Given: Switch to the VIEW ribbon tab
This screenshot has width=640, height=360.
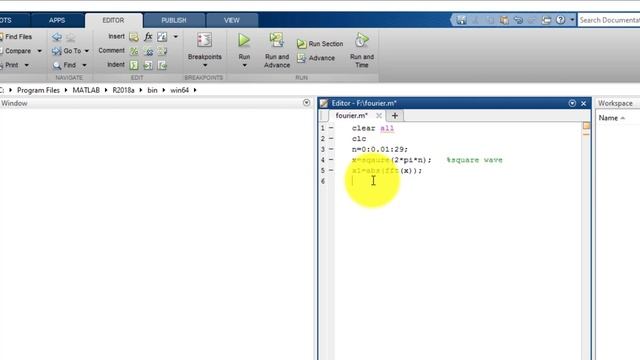Looking at the screenshot, I should [232, 20].
